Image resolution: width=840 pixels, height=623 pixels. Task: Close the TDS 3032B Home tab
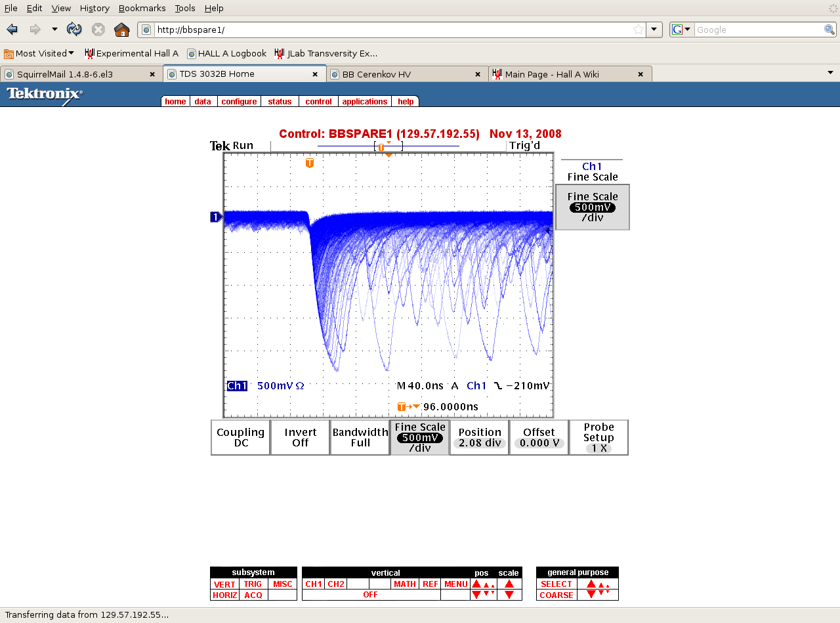click(315, 74)
